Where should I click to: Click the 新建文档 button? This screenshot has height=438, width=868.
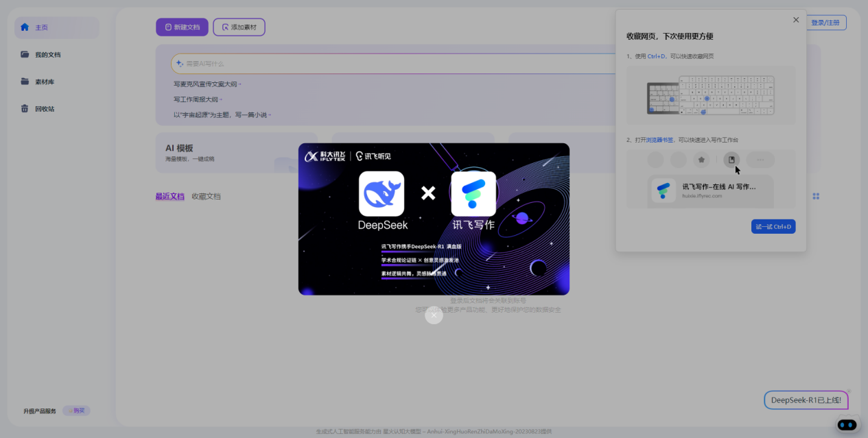tap(182, 27)
